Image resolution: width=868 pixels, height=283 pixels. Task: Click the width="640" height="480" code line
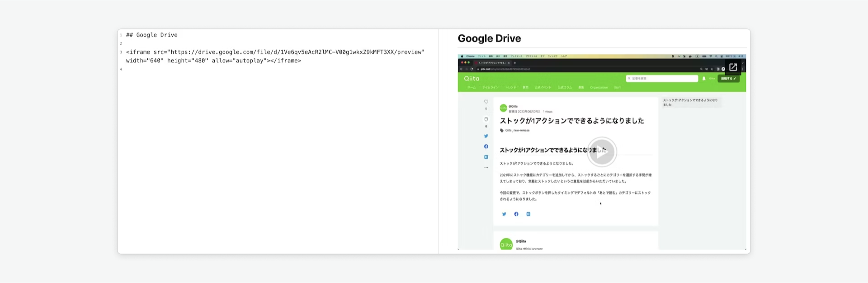[x=213, y=61]
